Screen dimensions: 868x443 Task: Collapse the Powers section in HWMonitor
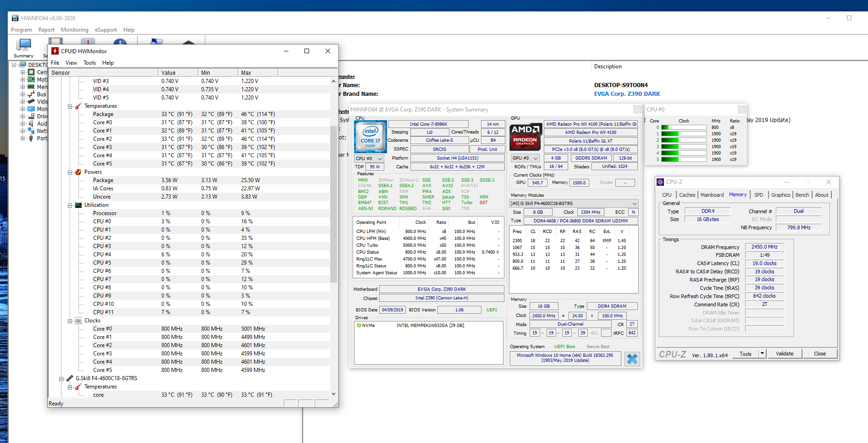70,172
